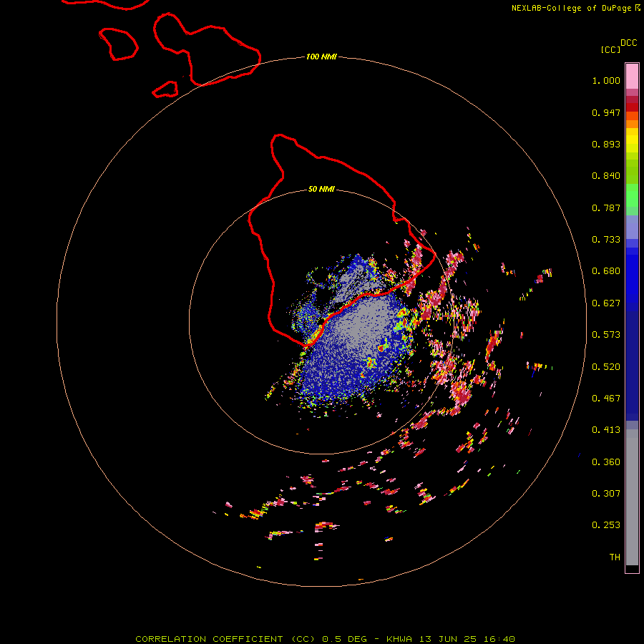644x644 pixels.
Task: Click the Correlation Coefficient KHWA caption
Action: point(325,639)
